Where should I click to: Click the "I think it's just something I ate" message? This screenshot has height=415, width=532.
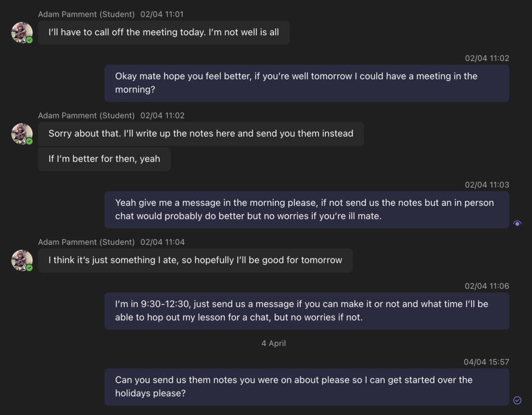point(195,260)
